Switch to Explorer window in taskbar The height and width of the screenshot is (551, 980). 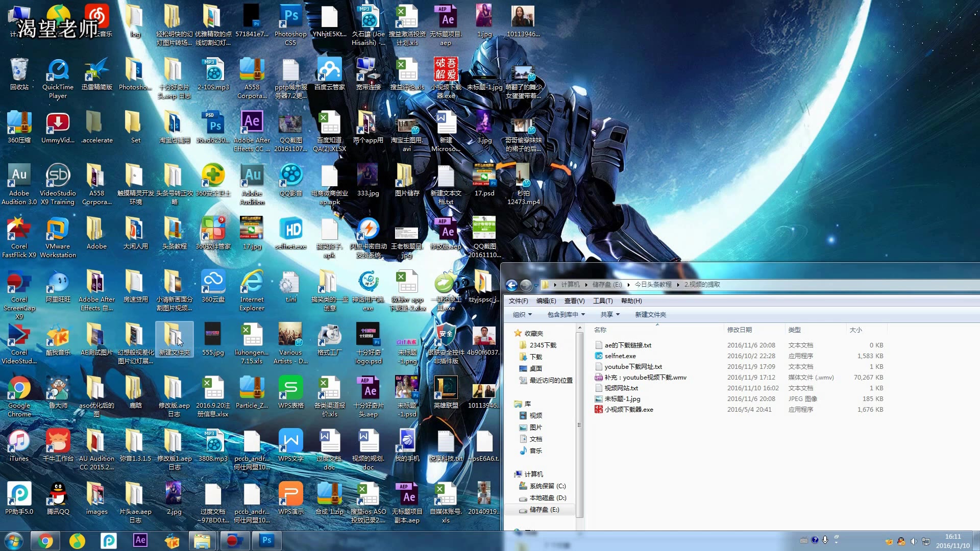202,540
